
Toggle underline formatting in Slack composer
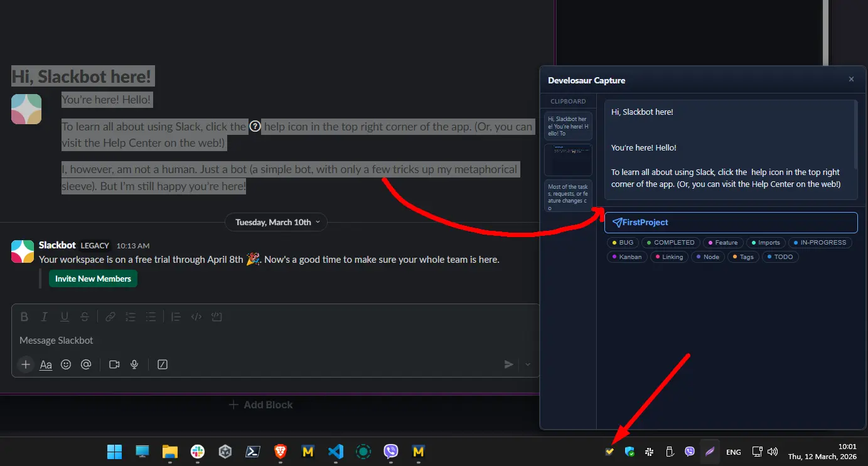coord(65,317)
